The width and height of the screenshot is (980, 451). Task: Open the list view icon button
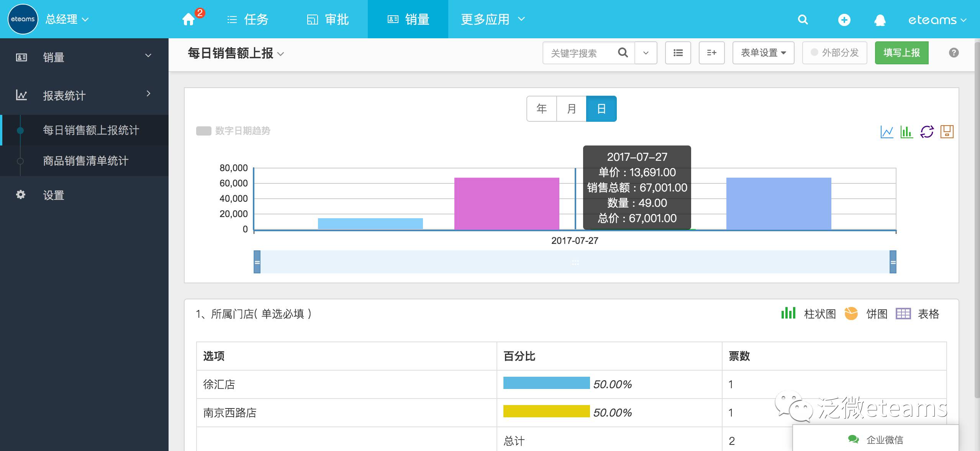point(678,53)
